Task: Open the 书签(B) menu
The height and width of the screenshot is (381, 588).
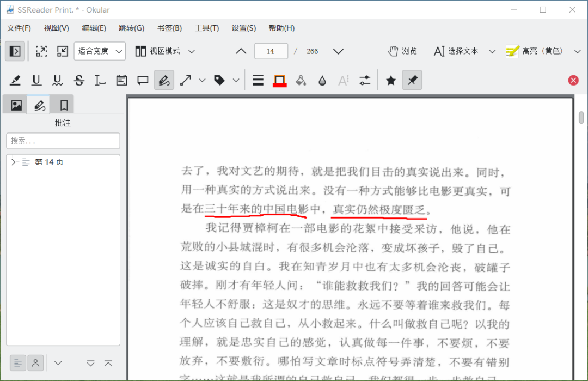Action: coord(169,28)
